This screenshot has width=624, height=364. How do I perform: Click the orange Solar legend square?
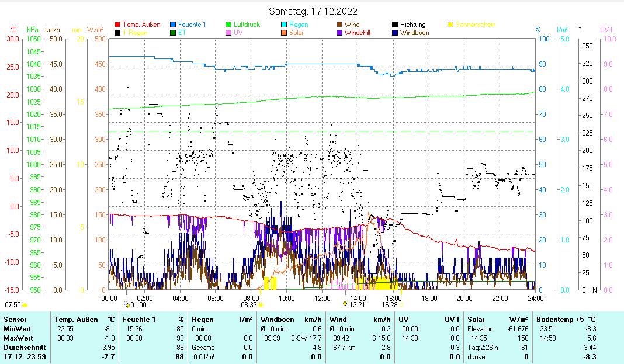coord(284,33)
